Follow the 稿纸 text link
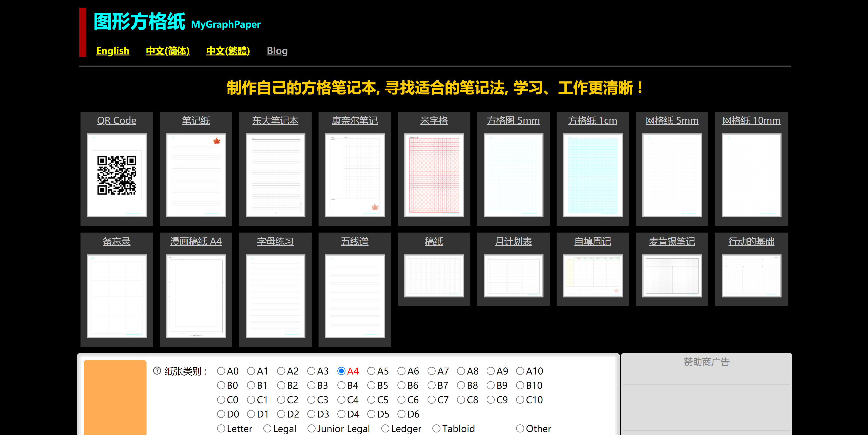This screenshot has height=435, width=868. 434,241
